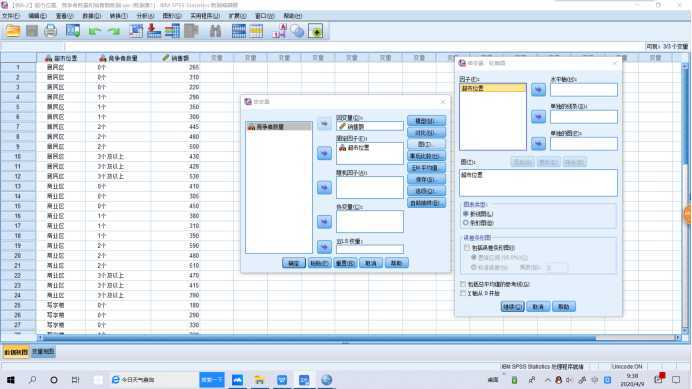Open the Analyze menu

pyautogui.click(x=145, y=16)
